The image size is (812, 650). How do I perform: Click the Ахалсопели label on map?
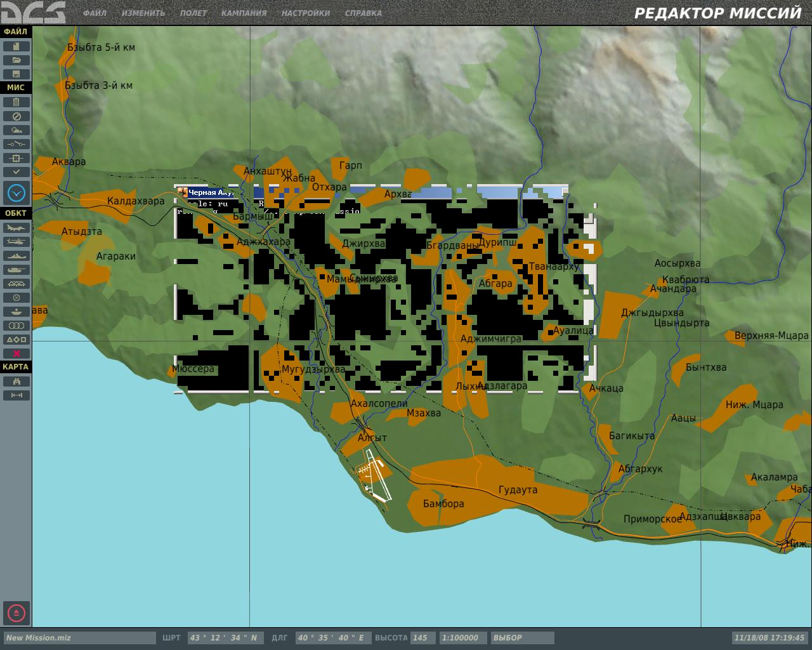379,404
